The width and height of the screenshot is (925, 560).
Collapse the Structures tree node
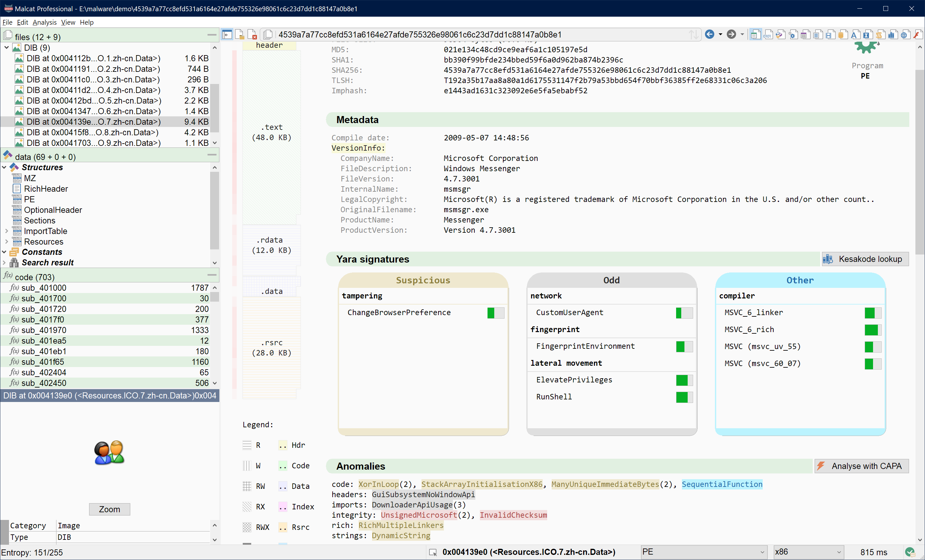coord(4,167)
